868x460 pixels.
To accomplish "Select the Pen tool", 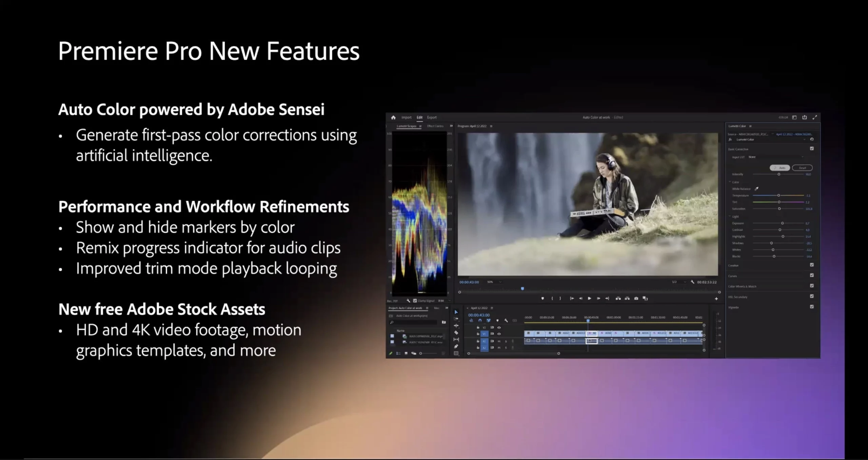I will (x=456, y=346).
